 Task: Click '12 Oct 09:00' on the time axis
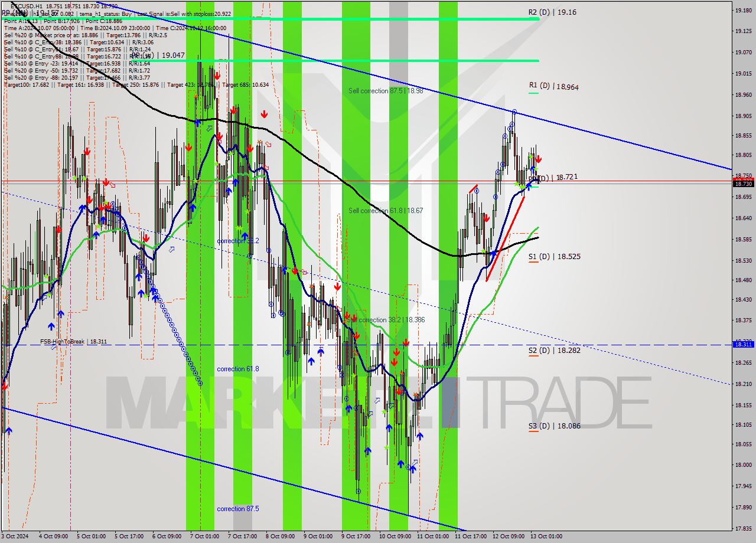pos(509,537)
